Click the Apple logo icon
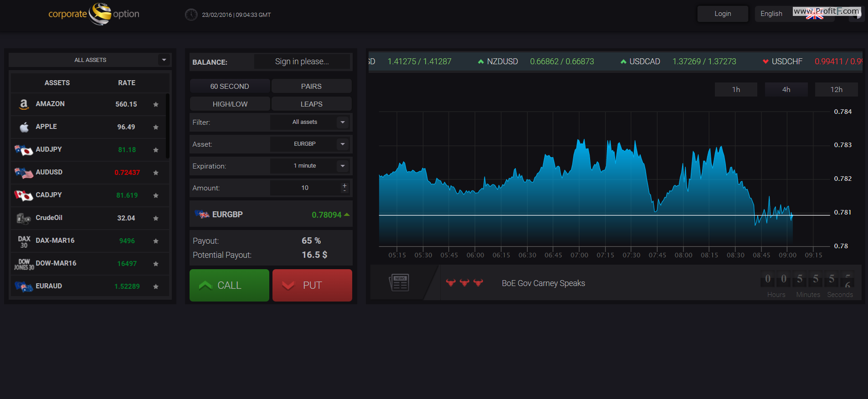This screenshot has width=868, height=399. coord(24,127)
